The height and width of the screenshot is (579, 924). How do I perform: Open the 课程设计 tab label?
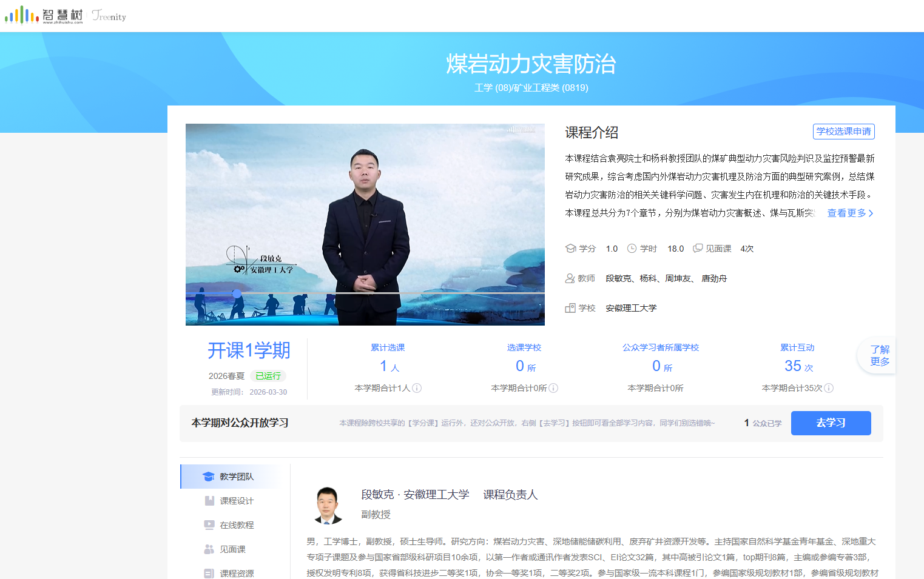click(237, 501)
